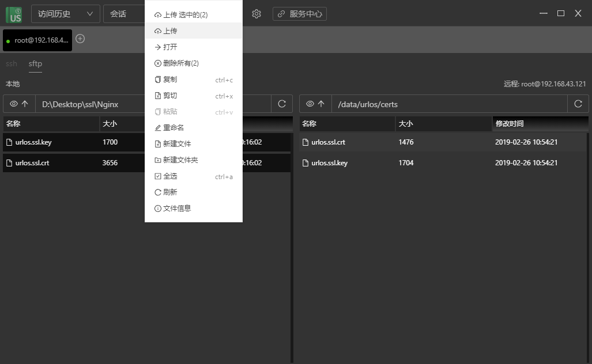Select 上传 from the context menu
Viewport: 592px width, 364px height.
click(x=170, y=31)
